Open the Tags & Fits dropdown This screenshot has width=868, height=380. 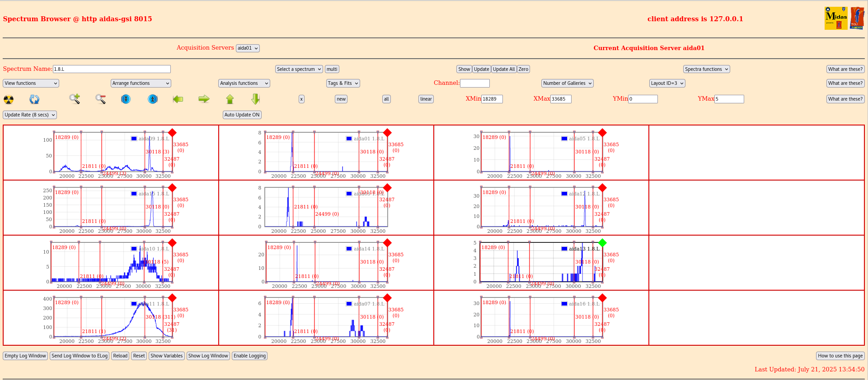[343, 83]
